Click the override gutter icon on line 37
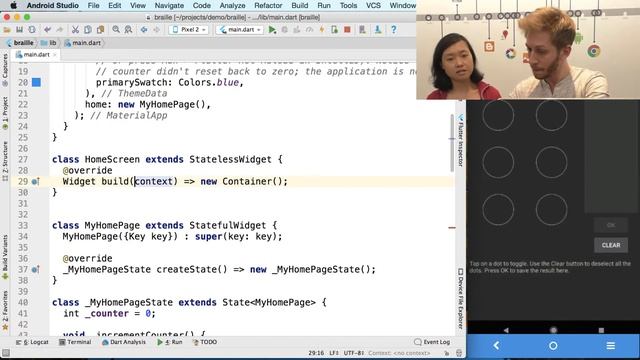640x360 pixels. pyautogui.click(x=36, y=270)
